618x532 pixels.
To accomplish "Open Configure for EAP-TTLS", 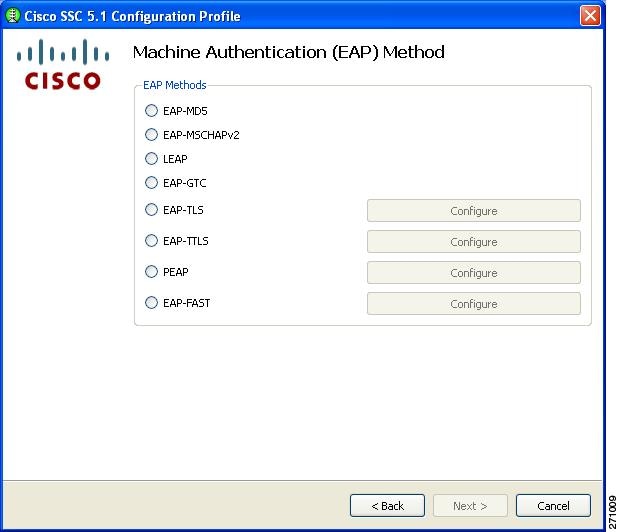I will pyautogui.click(x=474, y=242).
